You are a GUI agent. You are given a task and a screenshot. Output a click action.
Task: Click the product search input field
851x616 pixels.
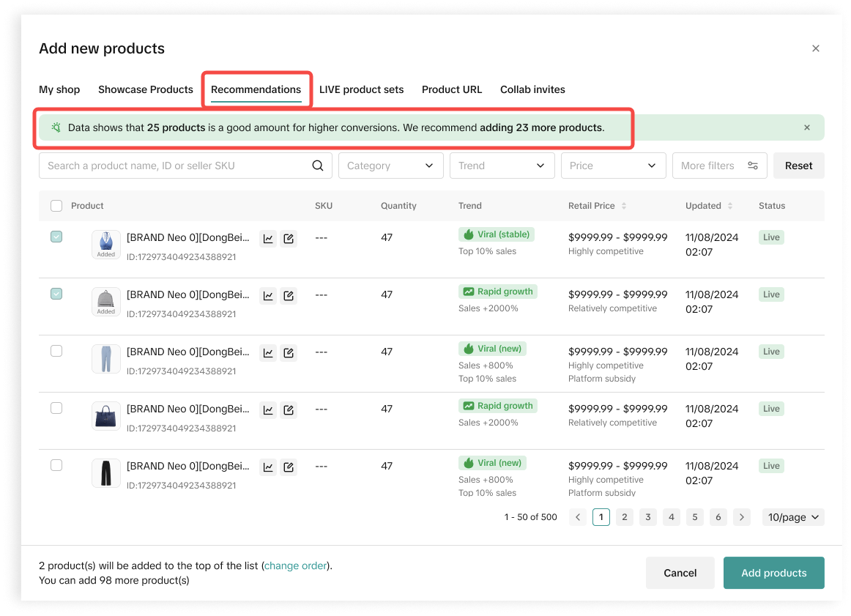point(176,166)
